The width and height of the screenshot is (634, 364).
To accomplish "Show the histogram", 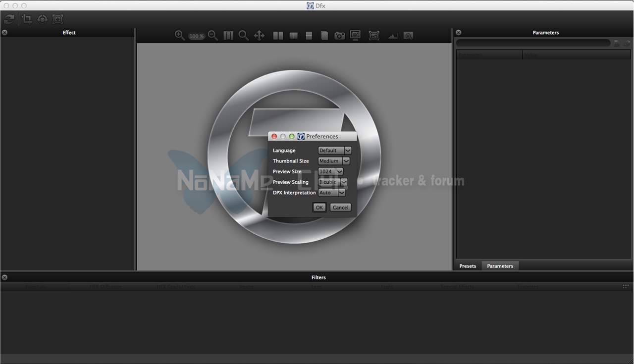I will point(393,36).
